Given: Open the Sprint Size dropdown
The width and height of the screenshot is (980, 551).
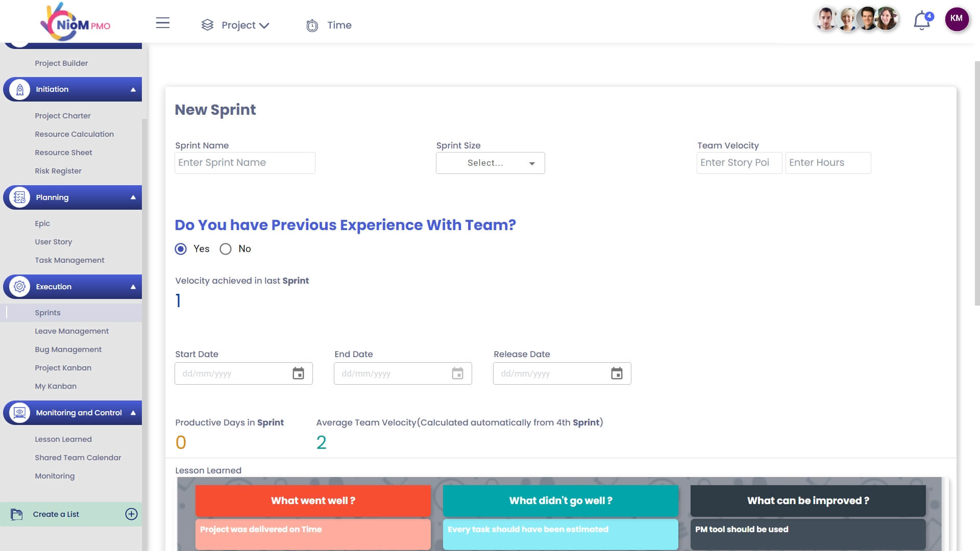Looking at the screenshot, I should click(490, 163).
